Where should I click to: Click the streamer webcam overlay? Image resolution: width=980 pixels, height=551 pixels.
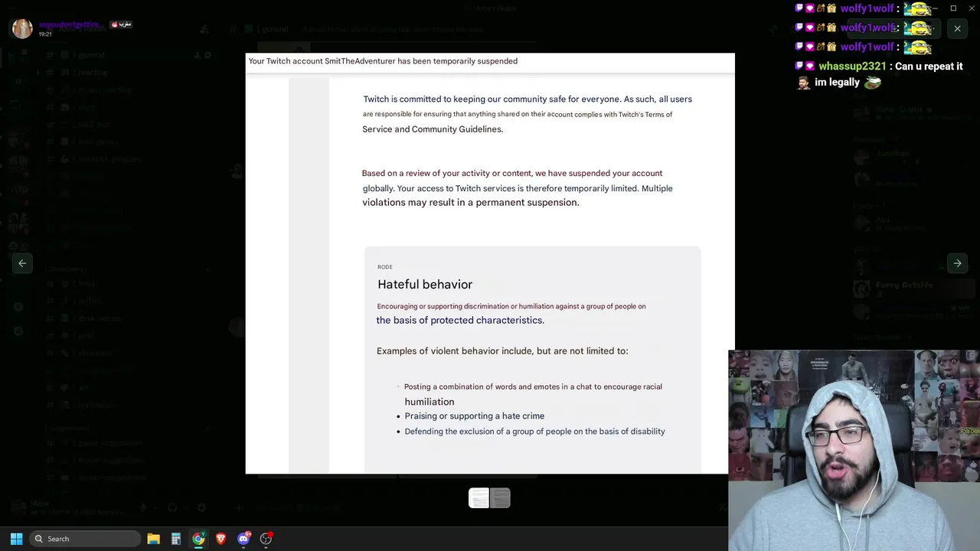point(854,451)
